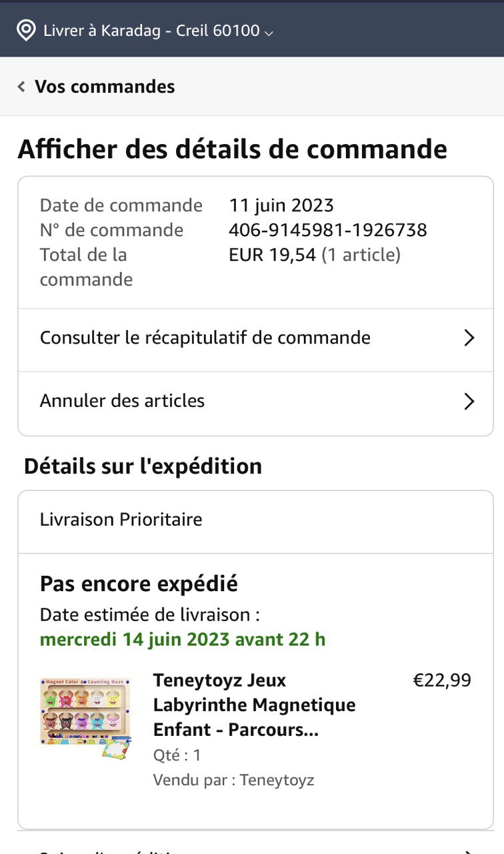The width and height of the screenshot is (504, 854).
Task: Tap the Livraison Prioritaire row
Action: click(x=121, y=520)
